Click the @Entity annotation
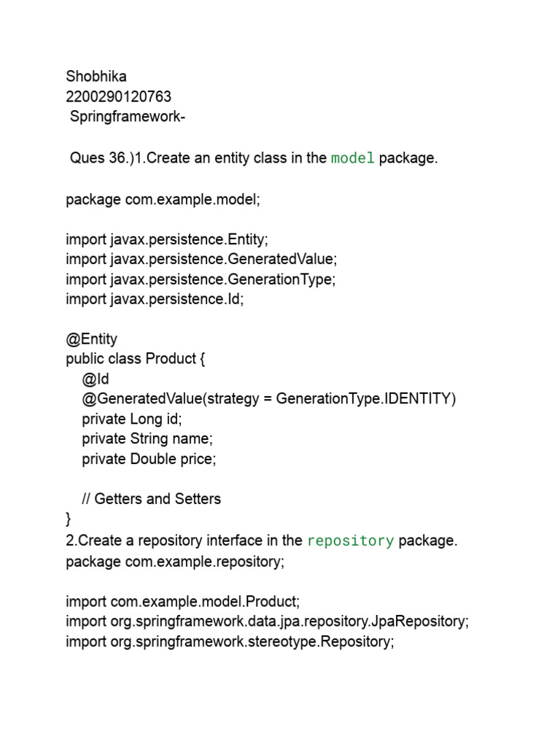 [91, 339]
